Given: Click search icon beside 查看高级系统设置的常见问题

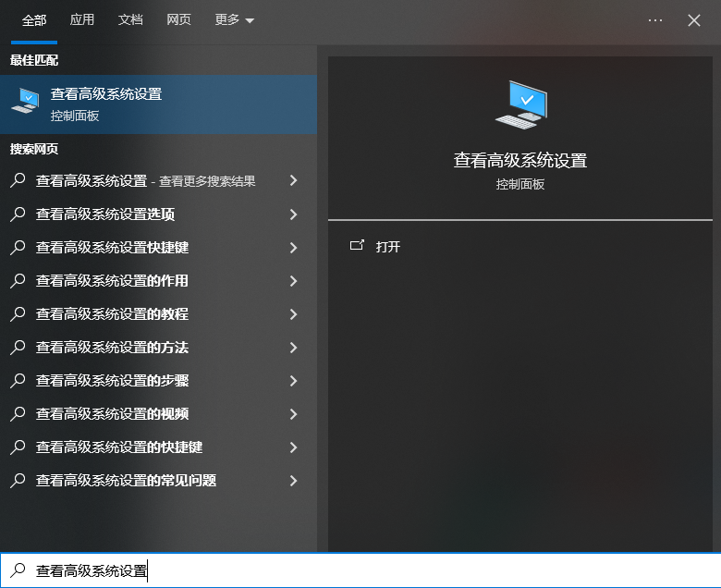Looking at the screenshot, I should (x=18, y=481).
